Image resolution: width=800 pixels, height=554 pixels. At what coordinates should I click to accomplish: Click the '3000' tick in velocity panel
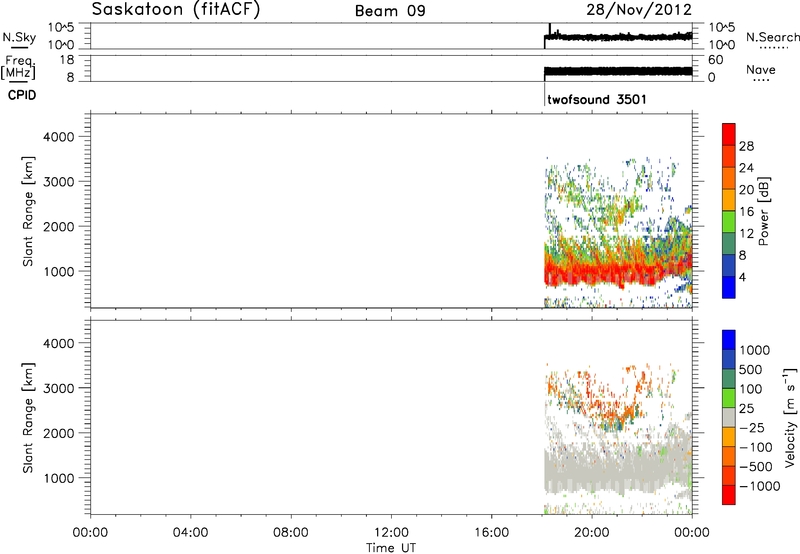pyautogui.click(x=59, y=388)
